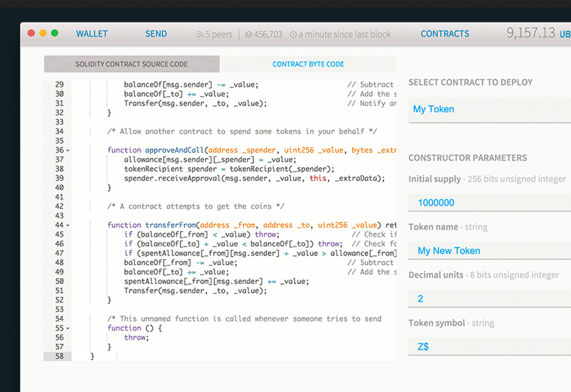Image resolution: width=571 pixels, height=392 pixels.
Task: Click the Token symbol field Z$
Action: click(490, 347)
